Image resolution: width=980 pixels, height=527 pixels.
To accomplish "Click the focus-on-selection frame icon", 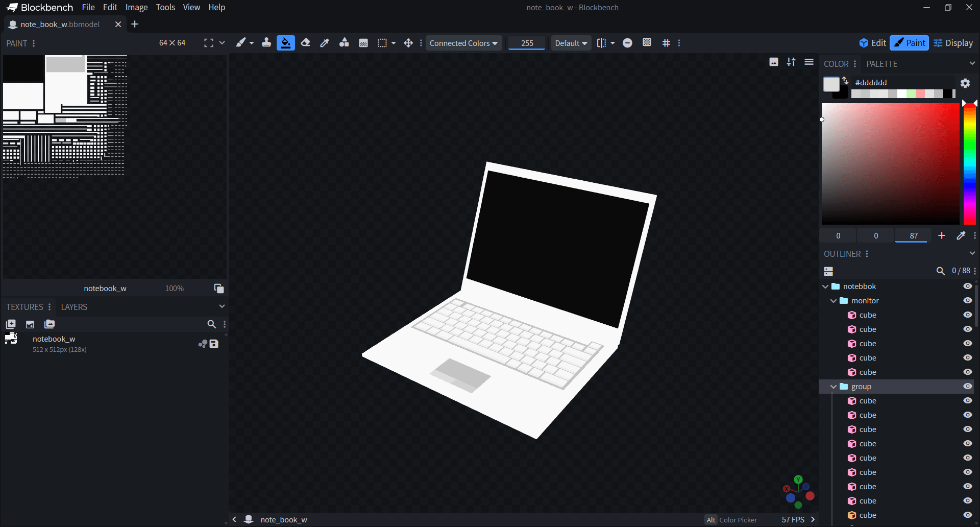I will 209,43.
